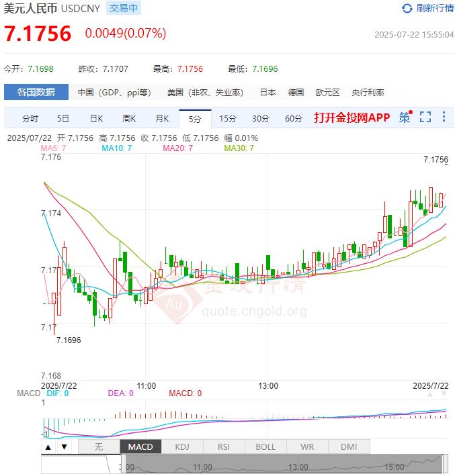The height and width of the screenshot is (476, 455).
Task: Switch to the BOLL indicator
Action: [x=265, y=447]
